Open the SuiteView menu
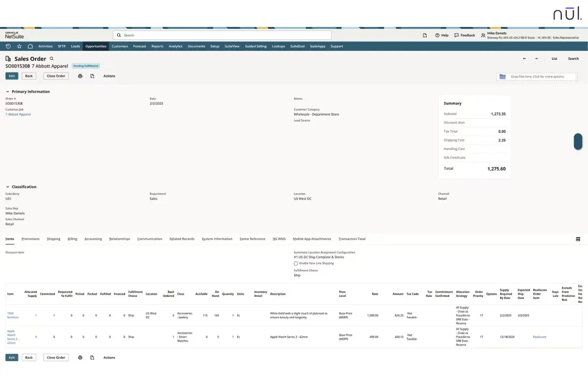Image resolution: width=588 pixels, height=392 pixels. [232, 46]
